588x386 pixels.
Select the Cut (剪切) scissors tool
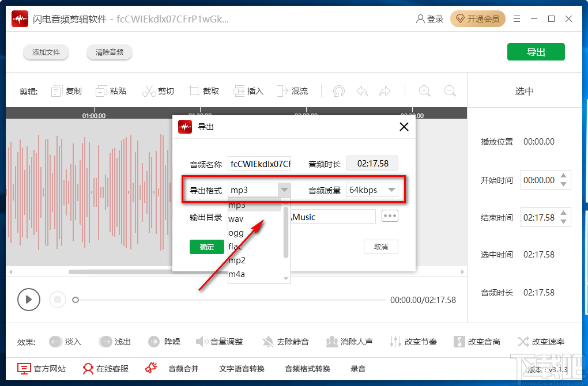click(x=158, y=91)
